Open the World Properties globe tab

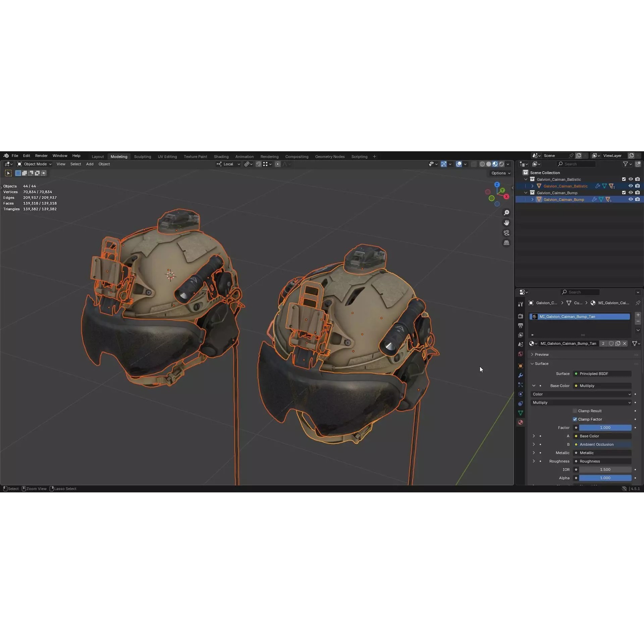pos(520,353)
